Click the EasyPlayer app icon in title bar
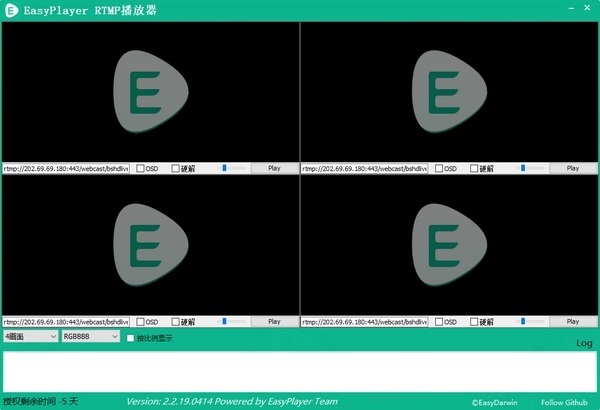 tap(13, 10)
